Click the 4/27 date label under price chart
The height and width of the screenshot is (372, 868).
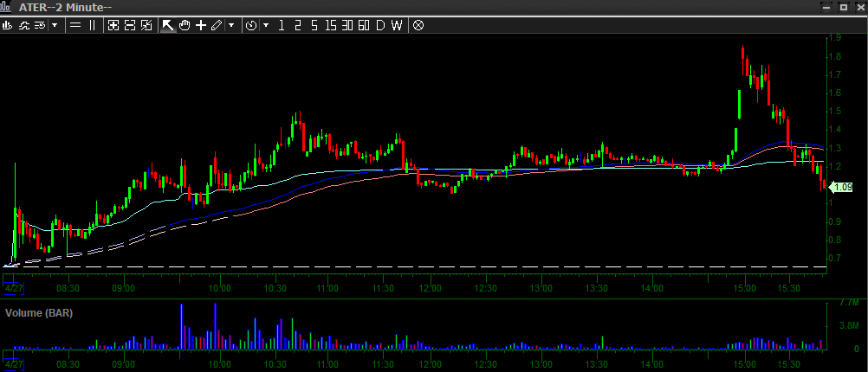[13, 289]
